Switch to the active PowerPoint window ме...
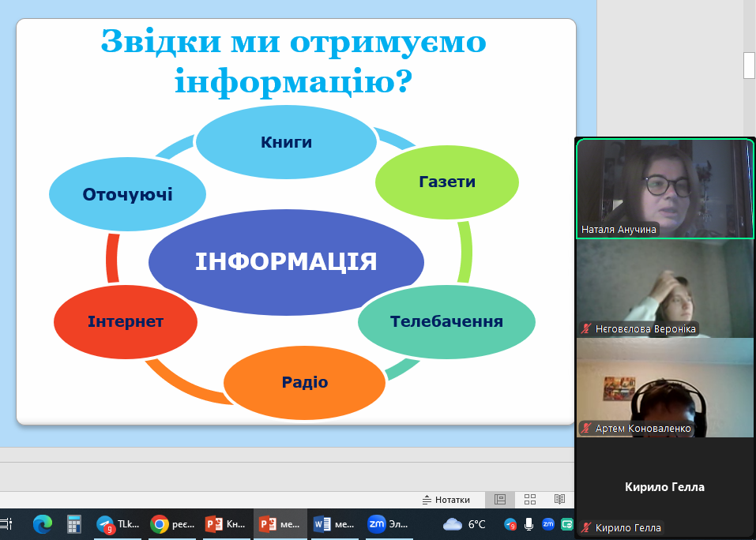 click(x=280, y=524)
